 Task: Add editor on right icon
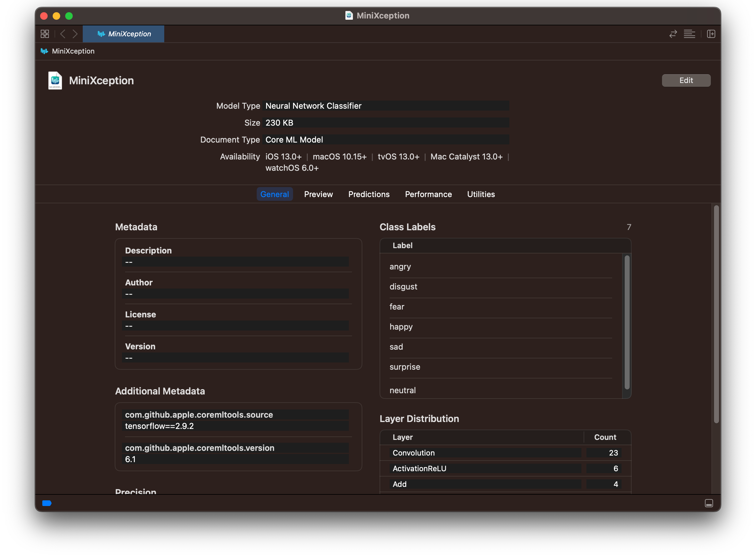pos(711,34)
